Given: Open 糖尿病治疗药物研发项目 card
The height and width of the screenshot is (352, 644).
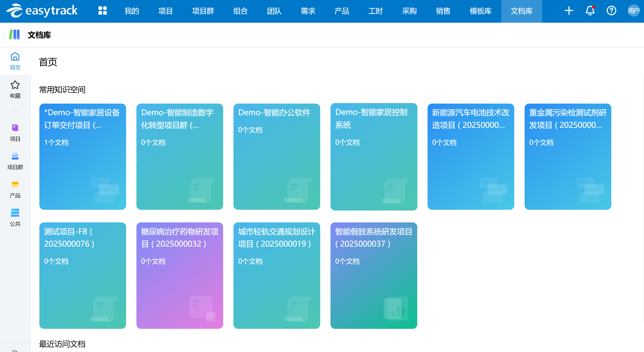Looking at the screenshot, I should pos(180,275).
